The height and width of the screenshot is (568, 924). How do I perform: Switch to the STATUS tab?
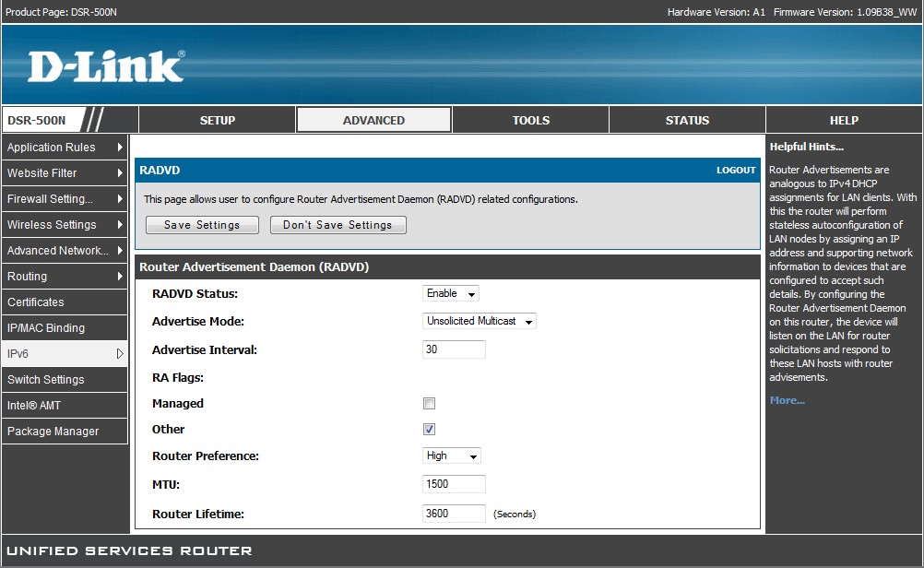point(687,120)
